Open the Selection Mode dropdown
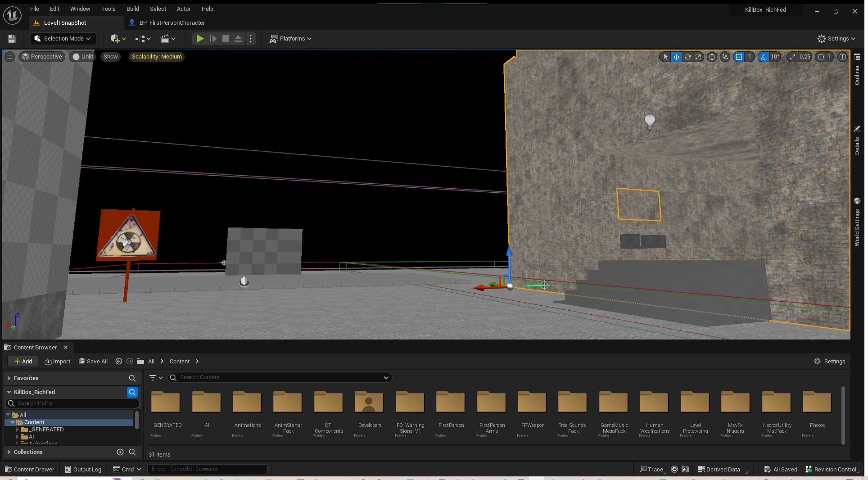 (63, 39)
